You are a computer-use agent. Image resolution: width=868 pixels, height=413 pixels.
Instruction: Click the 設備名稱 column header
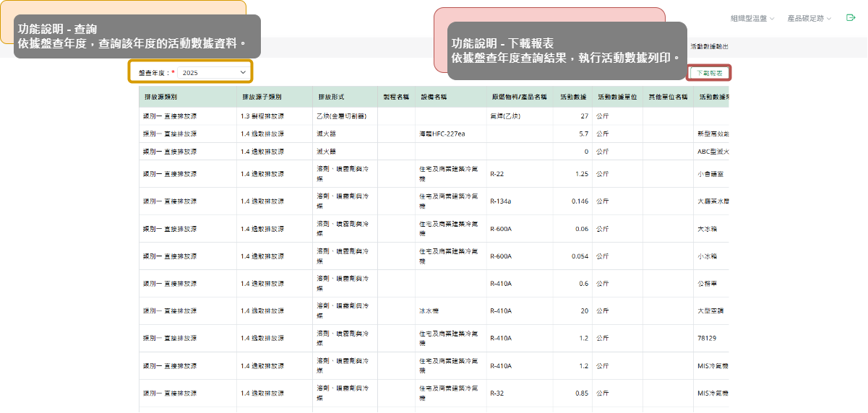tap(434, 97)
